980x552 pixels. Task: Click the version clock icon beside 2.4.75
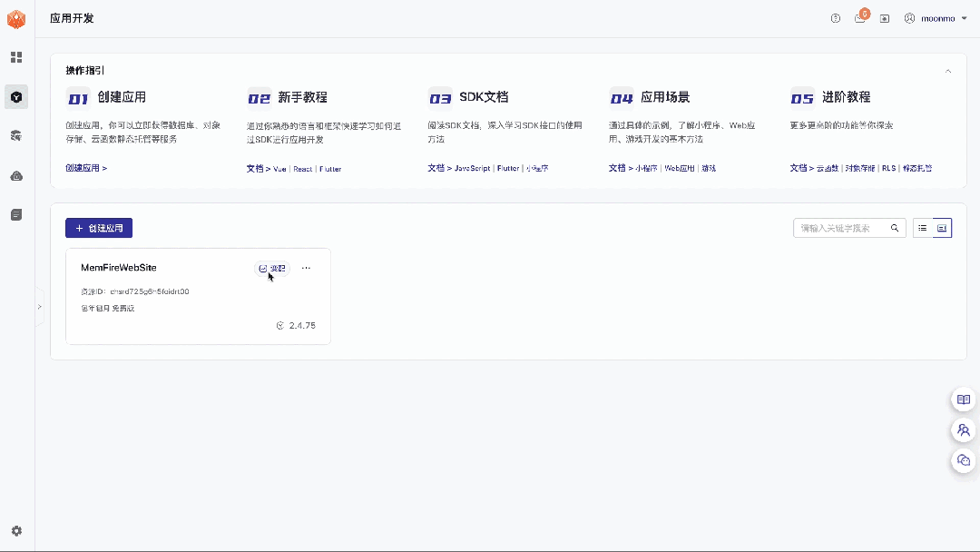pos(280,326)
